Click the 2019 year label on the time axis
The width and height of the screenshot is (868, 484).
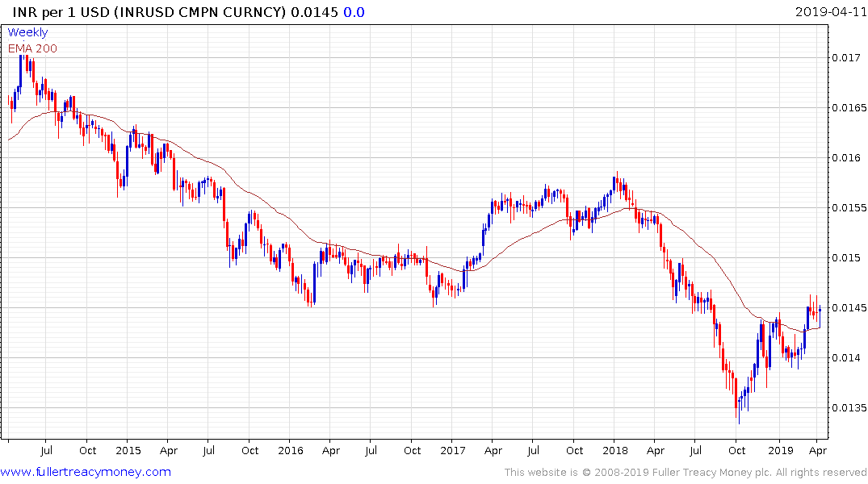(781, 450)
